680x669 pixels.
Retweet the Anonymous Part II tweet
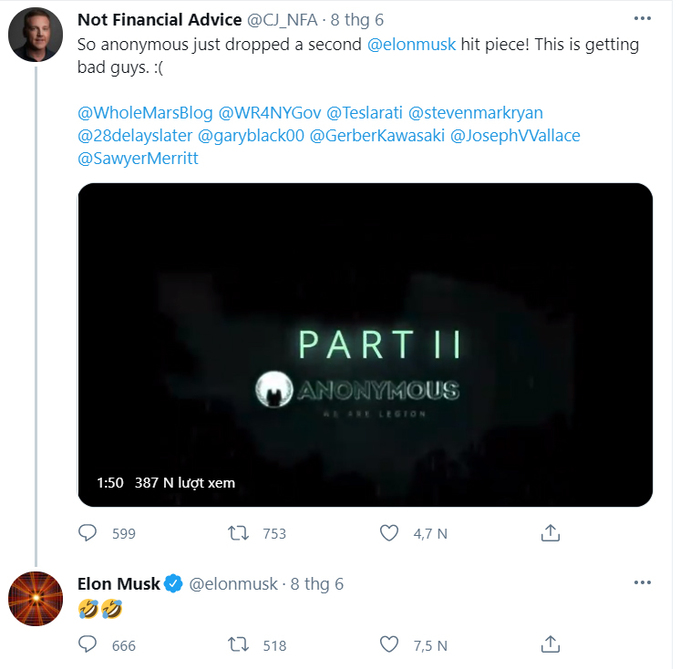[240, 534]
